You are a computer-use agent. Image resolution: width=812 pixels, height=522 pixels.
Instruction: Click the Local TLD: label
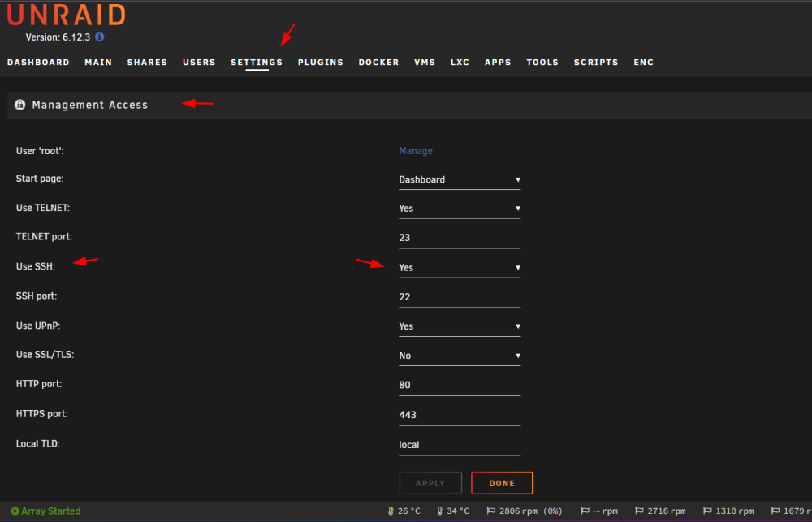[x=38, y=444]
